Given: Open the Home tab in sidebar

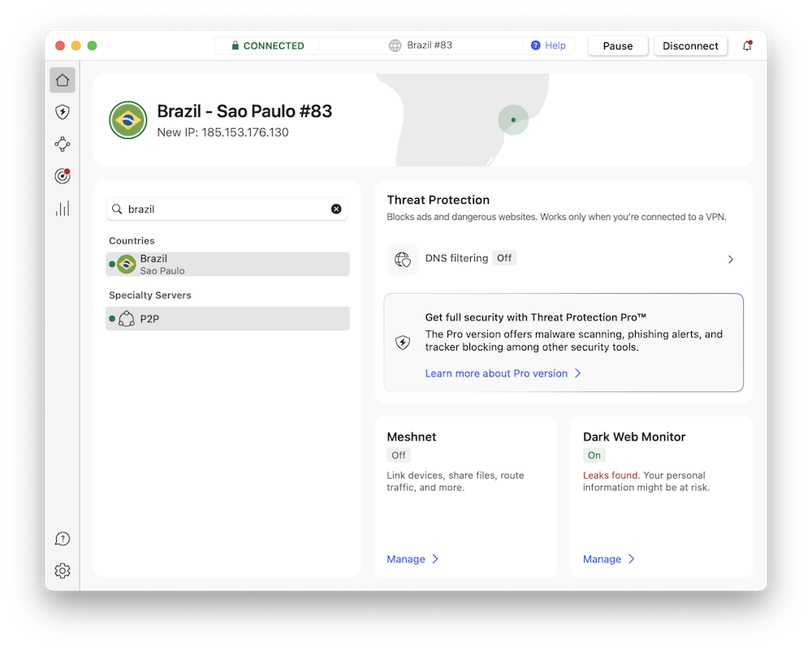Looking at the screenshot, I should [63, 80].
